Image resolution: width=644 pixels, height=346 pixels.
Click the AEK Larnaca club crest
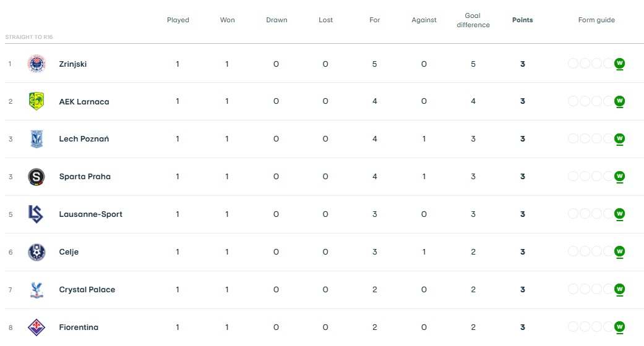pos(36,101)
